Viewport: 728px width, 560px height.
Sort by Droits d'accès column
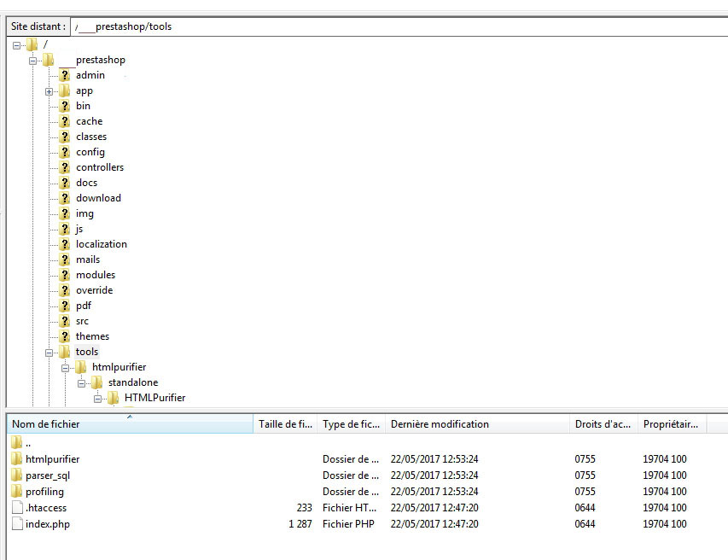[x=603, y=423]
